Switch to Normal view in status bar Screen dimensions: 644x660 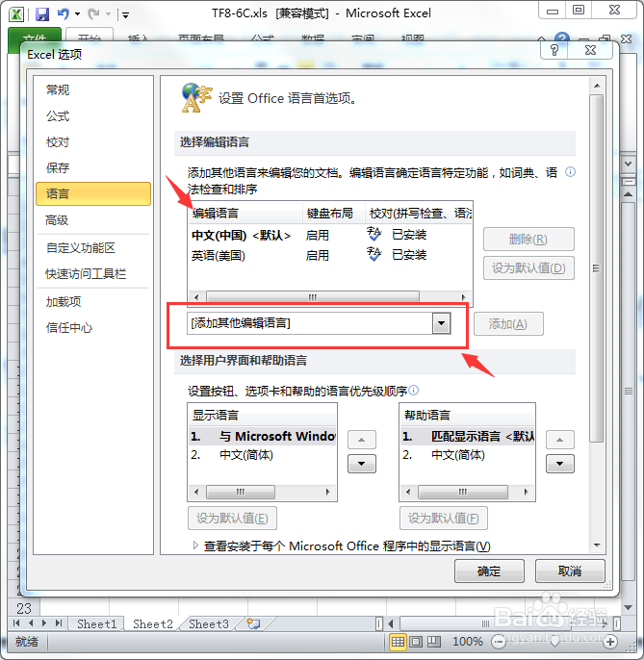tap(398, 642)
